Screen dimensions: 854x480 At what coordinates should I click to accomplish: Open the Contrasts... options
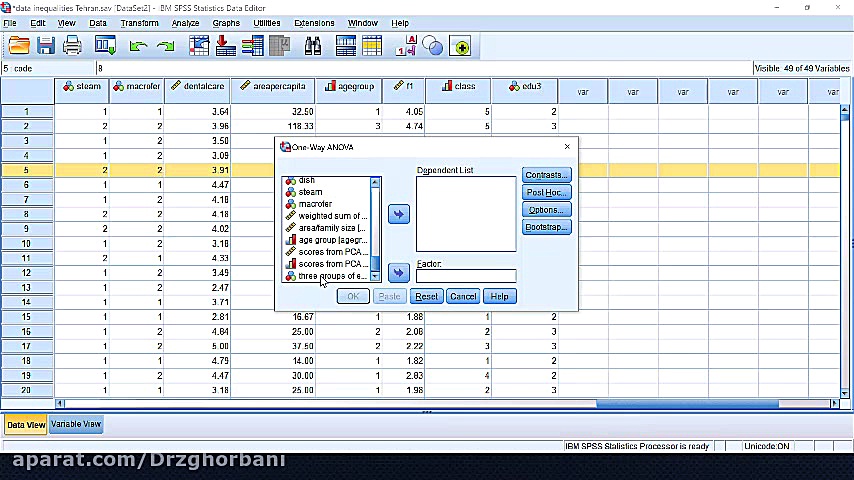point(546,175)
